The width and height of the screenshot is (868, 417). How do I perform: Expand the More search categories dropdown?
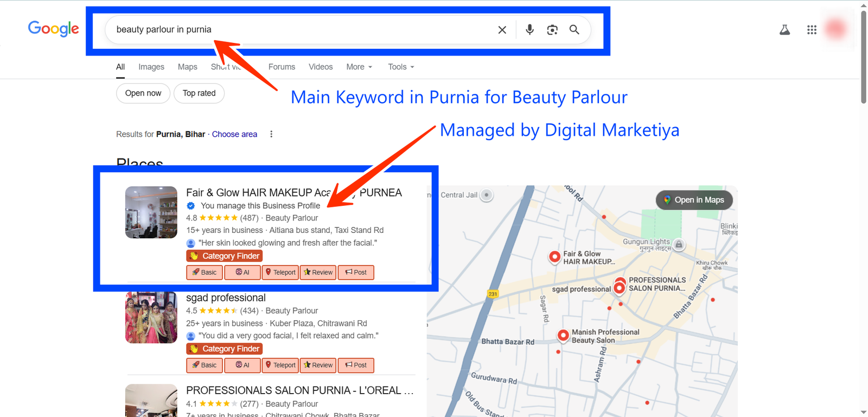pyautogui.click(x=359, y=67)
